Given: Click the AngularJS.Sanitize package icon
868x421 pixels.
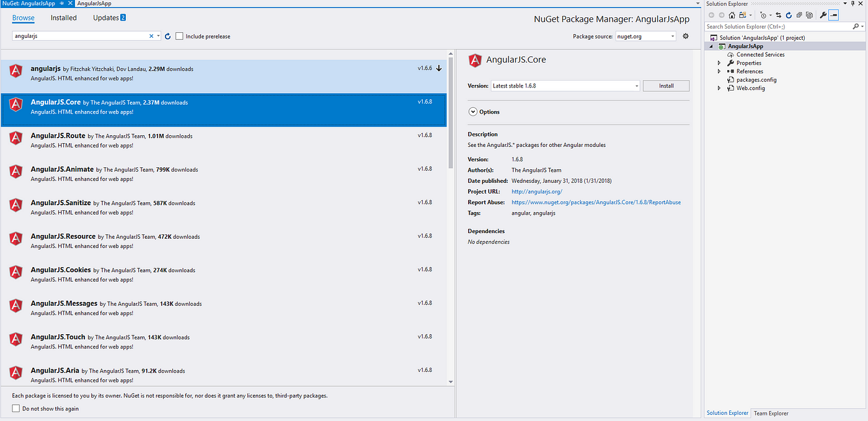Looking at the screenshot, I should pyautogui.click(x=16, y=205).
